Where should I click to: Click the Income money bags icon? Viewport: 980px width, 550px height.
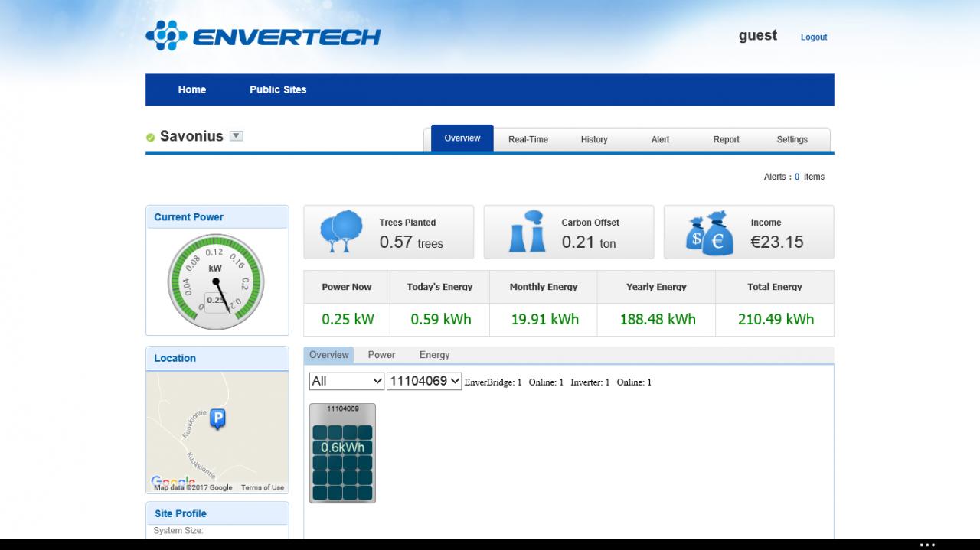click(x=710, y=233)
